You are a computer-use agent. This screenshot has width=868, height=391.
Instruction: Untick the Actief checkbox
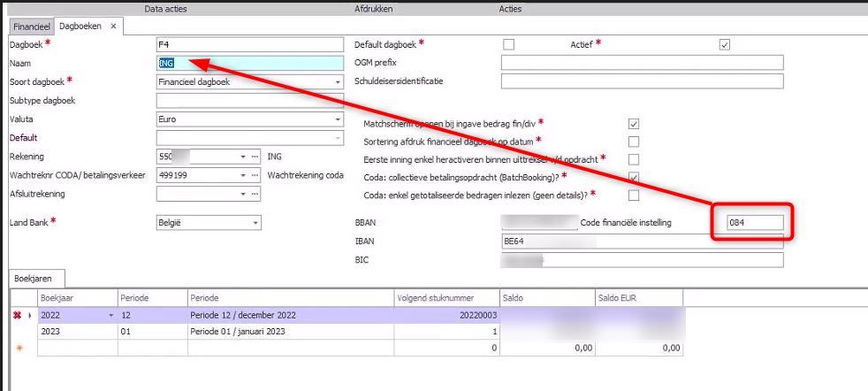[725, 44]
